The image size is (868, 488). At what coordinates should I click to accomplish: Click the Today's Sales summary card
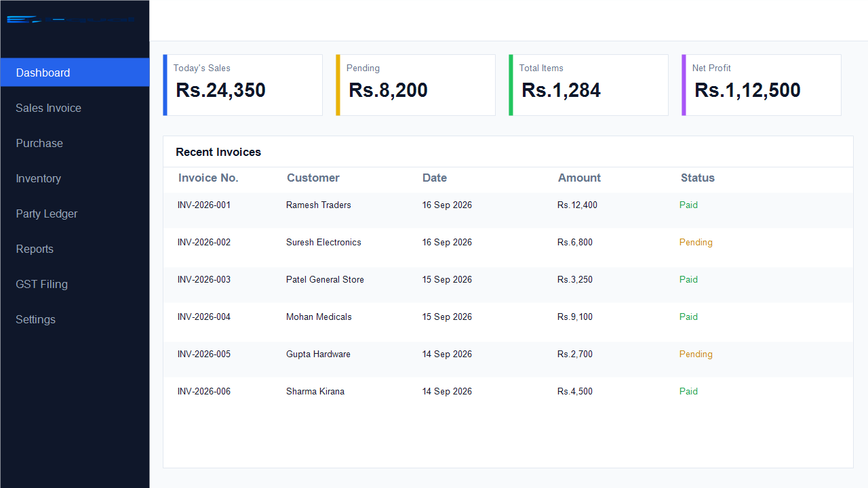coord(243,85)
